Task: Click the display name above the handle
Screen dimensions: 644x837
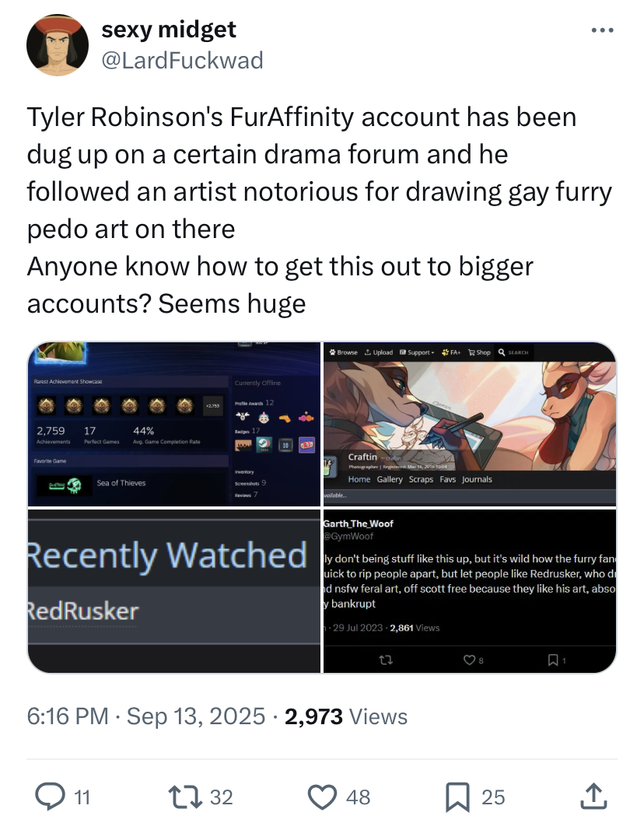Action: tap(169, 30)
